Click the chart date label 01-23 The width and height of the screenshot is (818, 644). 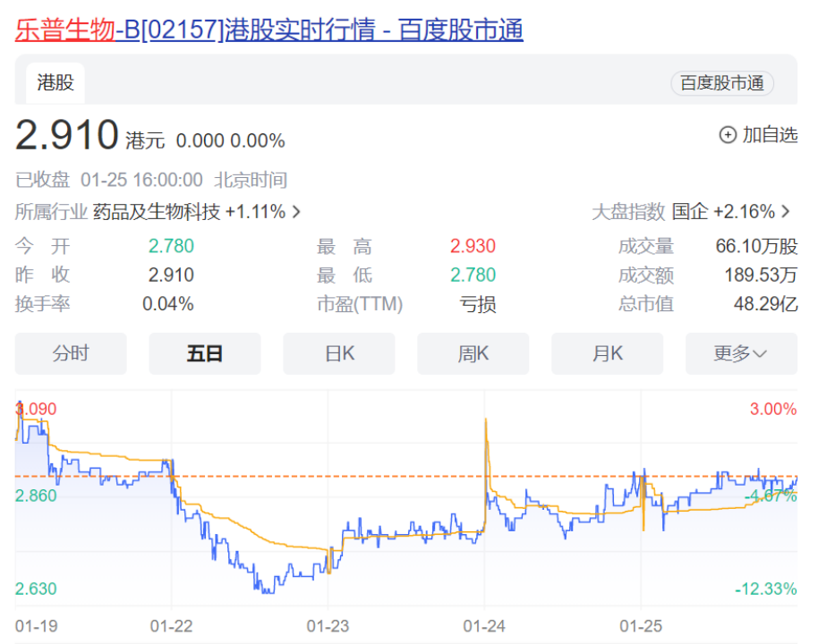(328, 626)
